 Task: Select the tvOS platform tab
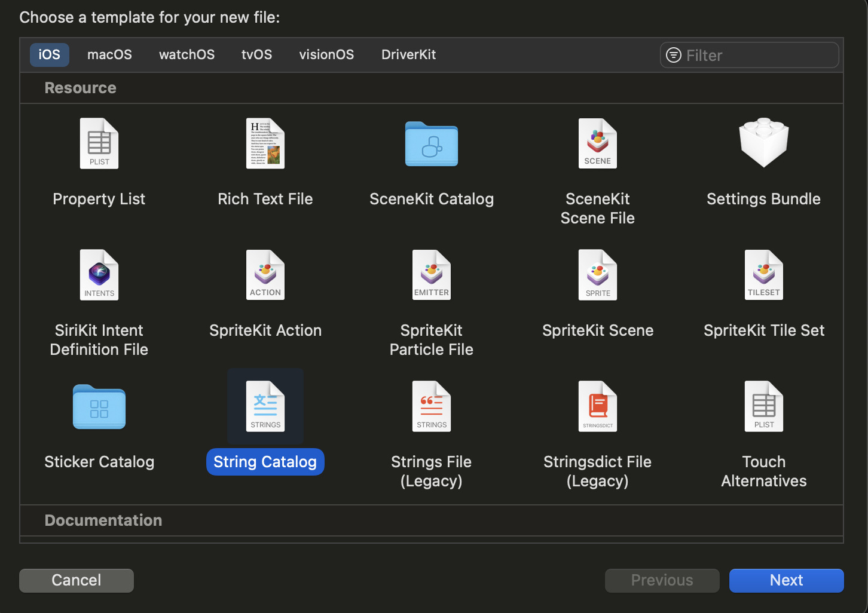(x=257, y=55)
